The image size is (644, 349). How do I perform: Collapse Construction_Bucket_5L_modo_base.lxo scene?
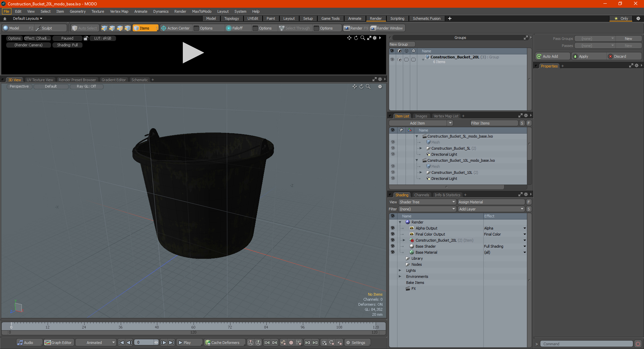point(417,136)
